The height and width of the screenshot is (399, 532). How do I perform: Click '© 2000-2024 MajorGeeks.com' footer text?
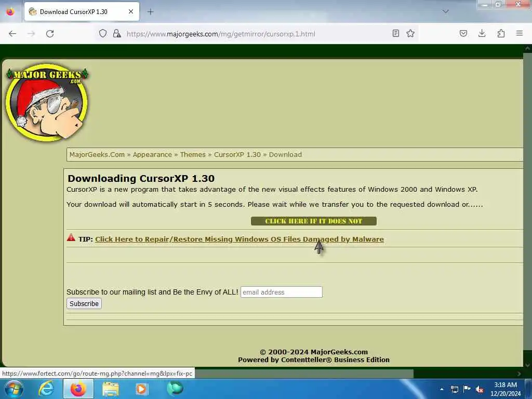click(x=314, y=352)
